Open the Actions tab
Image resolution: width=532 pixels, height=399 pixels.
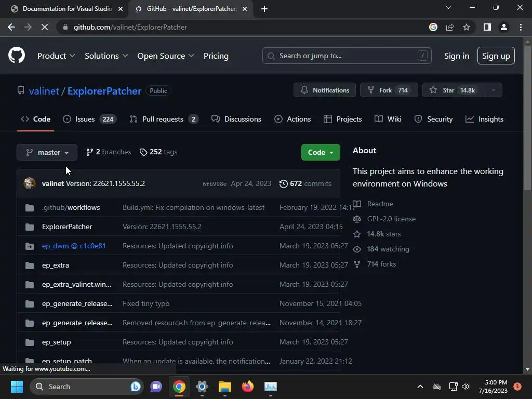tap(292, 119)
